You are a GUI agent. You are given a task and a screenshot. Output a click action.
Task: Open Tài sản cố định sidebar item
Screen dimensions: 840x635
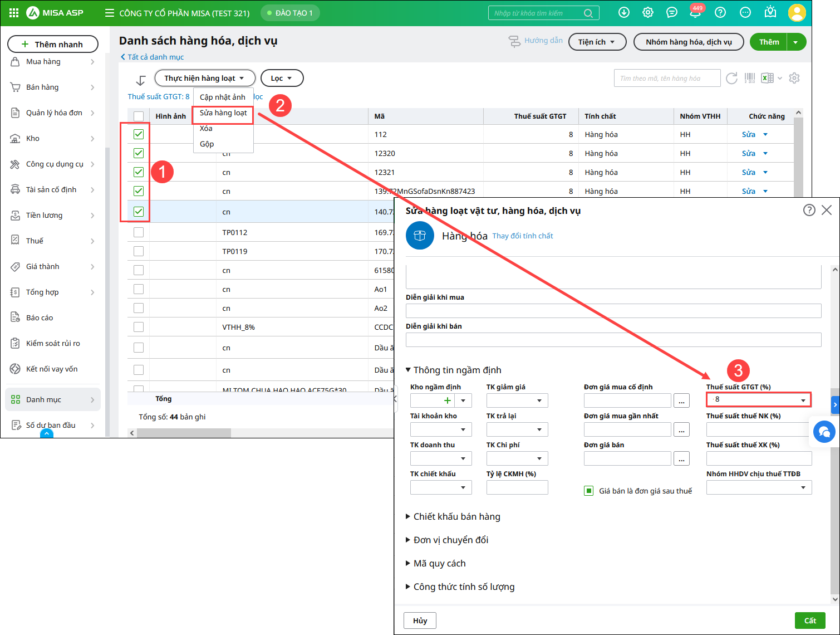click(x=53, y=189)
